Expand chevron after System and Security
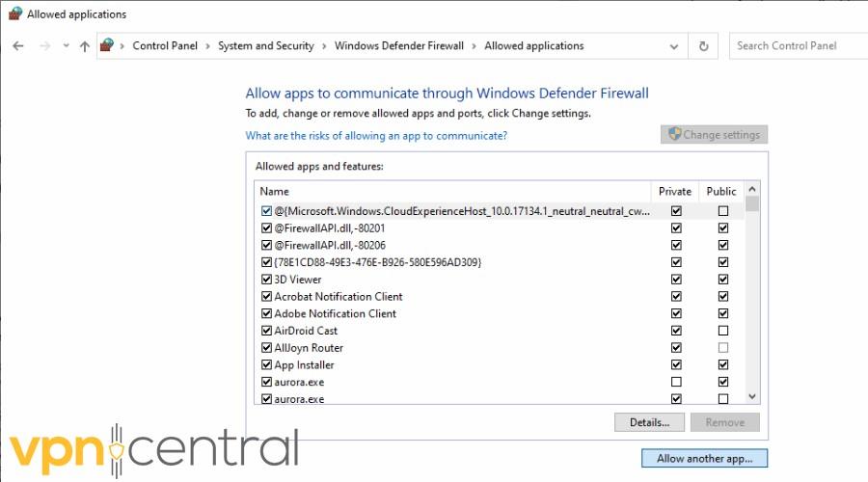Screen dimensions: 868x482 point(324,46)
